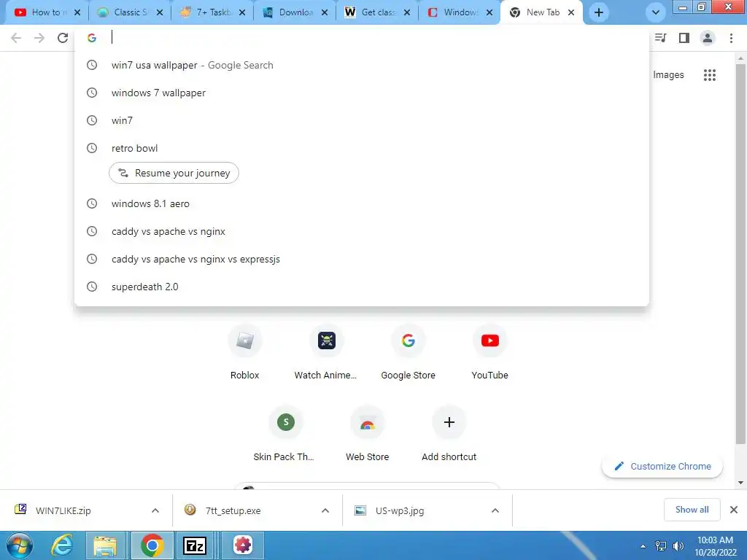
Task: Open the Images link
Action: pos(668,75)
